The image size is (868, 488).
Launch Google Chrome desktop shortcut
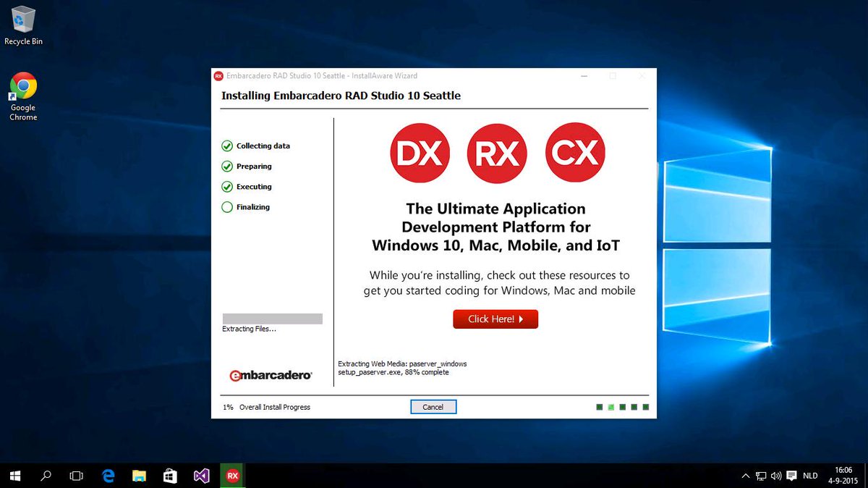click(23, 96)
